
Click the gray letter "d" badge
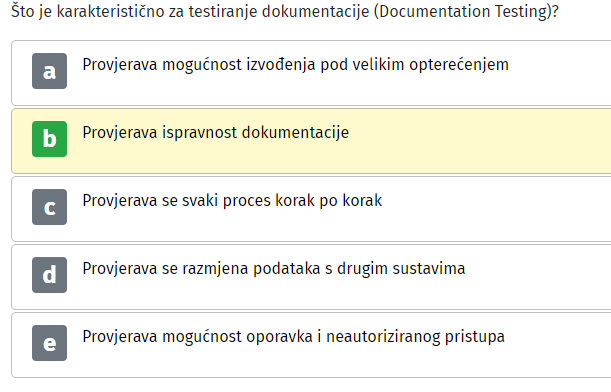click(x=49, y=275)
